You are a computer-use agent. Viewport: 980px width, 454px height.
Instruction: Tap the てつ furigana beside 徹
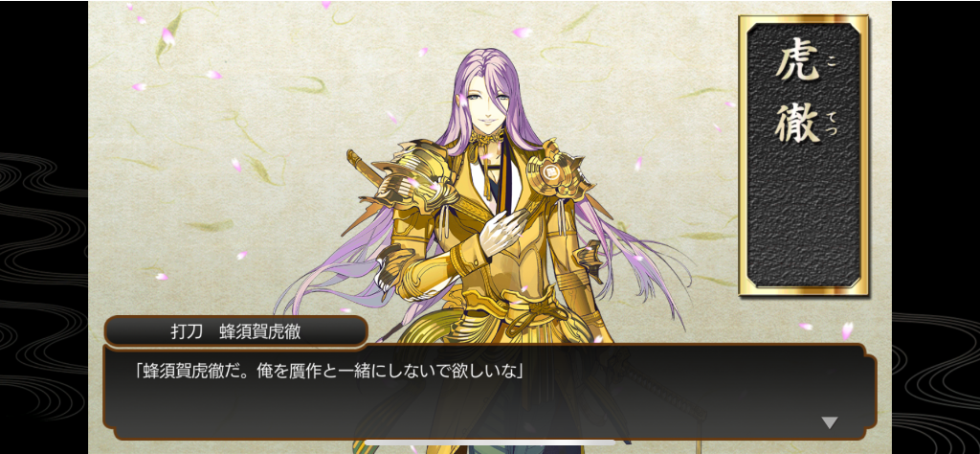coord(832,125)
